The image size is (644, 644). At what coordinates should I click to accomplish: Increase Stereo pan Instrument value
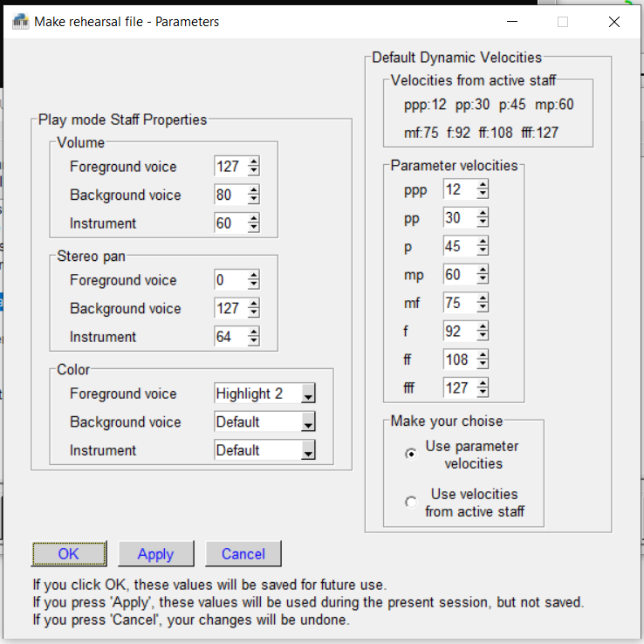[x=254, y=332]
